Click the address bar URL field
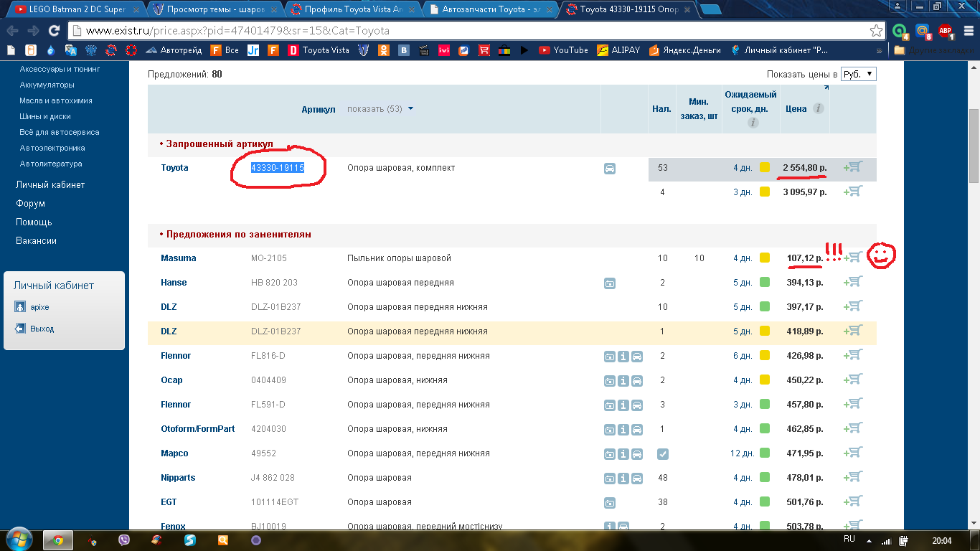The image size is (980, 551). 466,31
